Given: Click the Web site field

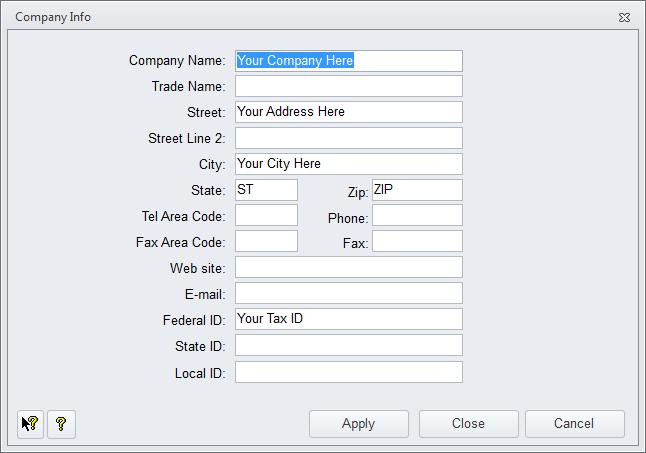Looking at the screenshot, I should 348,268.
